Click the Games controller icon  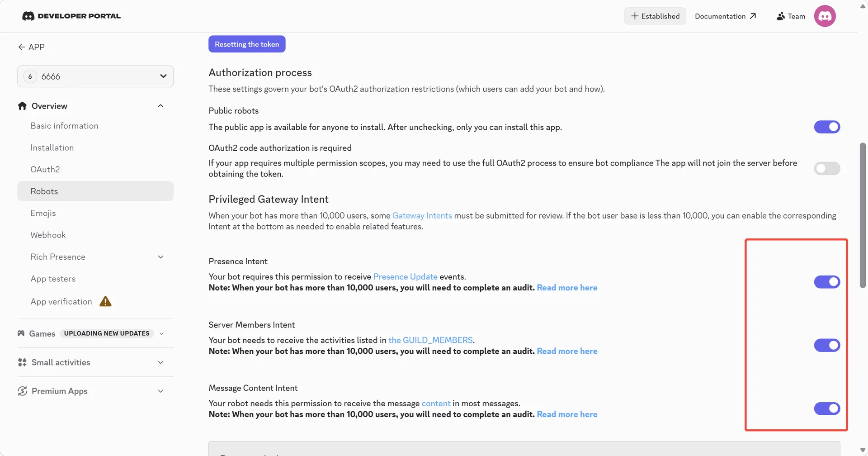pos(21,333)
